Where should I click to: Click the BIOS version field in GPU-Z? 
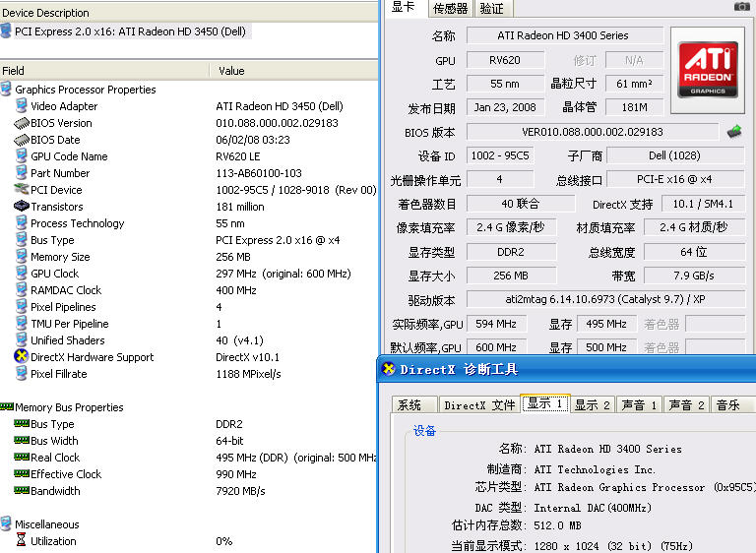(x=593, y=132)
